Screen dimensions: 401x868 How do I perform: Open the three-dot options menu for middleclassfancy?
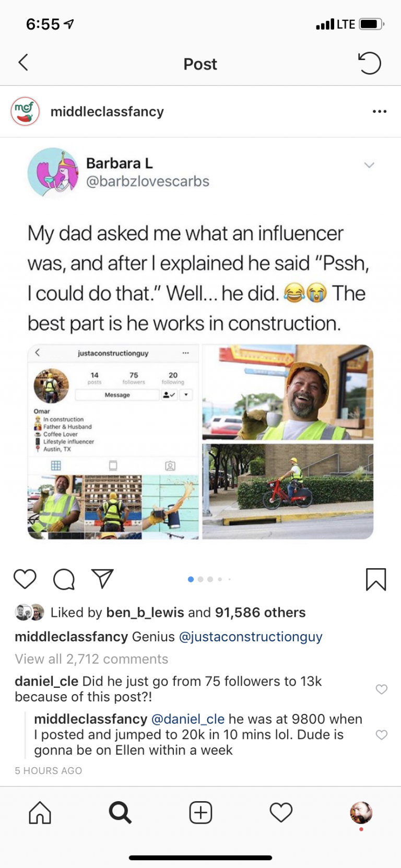[380, 111]
